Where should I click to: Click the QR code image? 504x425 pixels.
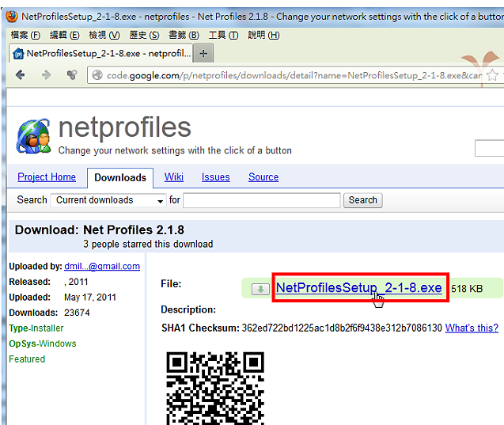pos(215,388)
